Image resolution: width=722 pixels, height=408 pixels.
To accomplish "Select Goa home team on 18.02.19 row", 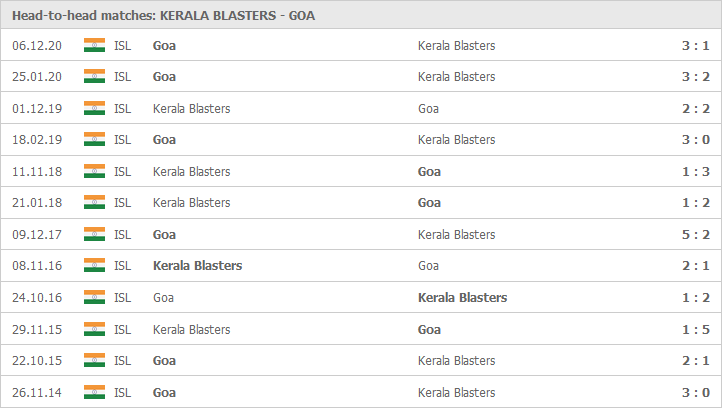I will click(164, 140).
